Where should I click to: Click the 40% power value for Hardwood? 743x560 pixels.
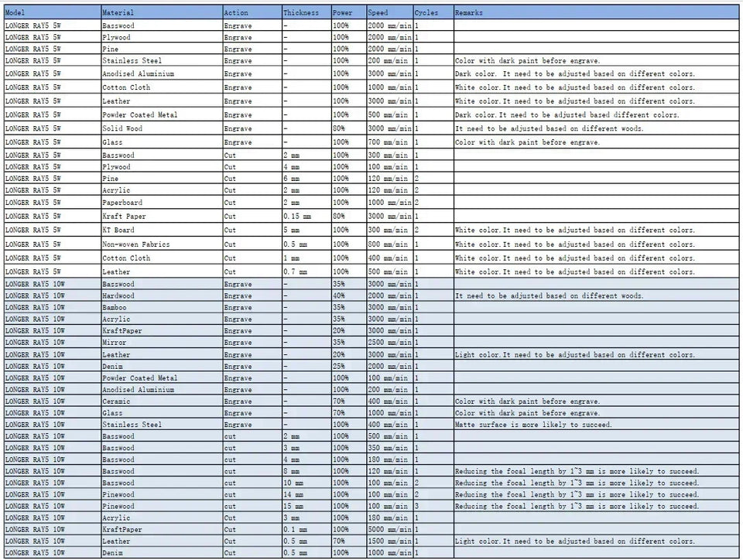click(x=339, y=295)
